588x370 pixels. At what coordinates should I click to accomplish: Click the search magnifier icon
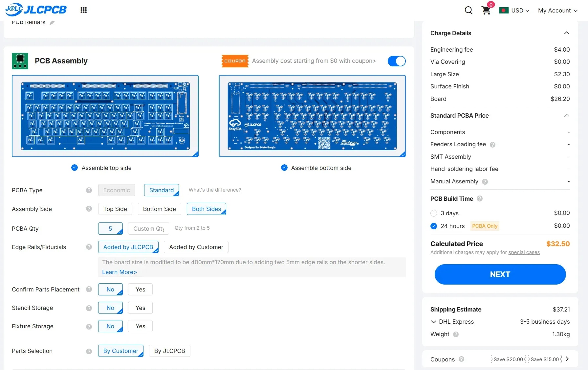click(x=468, y=11)
